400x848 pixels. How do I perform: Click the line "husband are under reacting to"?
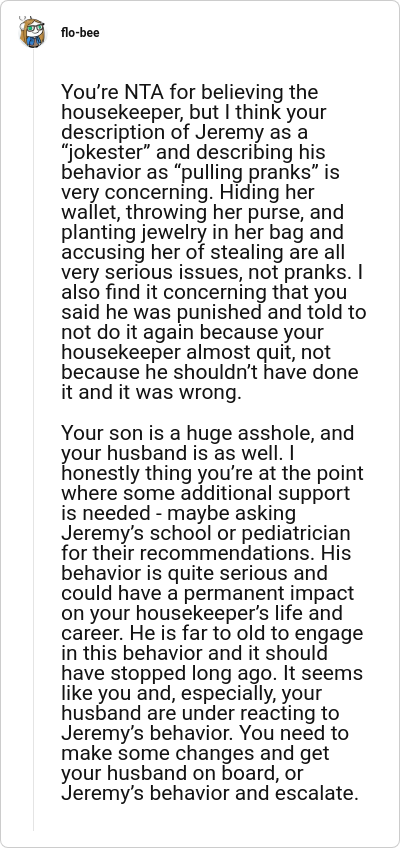coord(200,714)
